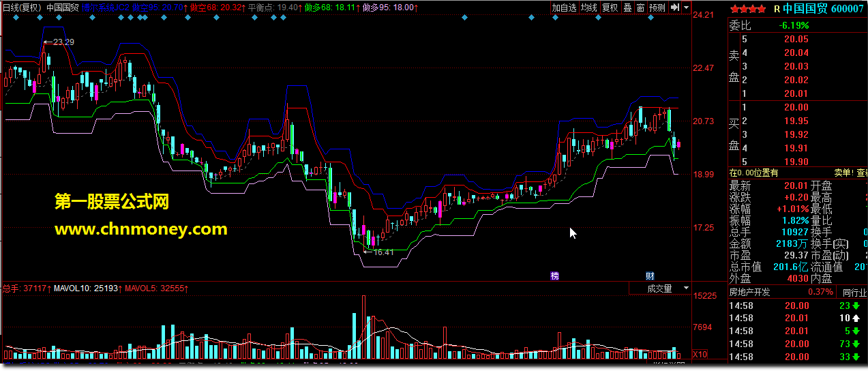This screenshot has height=371, width=868.
Task: Click the 窗 window button
Action: (x=640, y=8)
